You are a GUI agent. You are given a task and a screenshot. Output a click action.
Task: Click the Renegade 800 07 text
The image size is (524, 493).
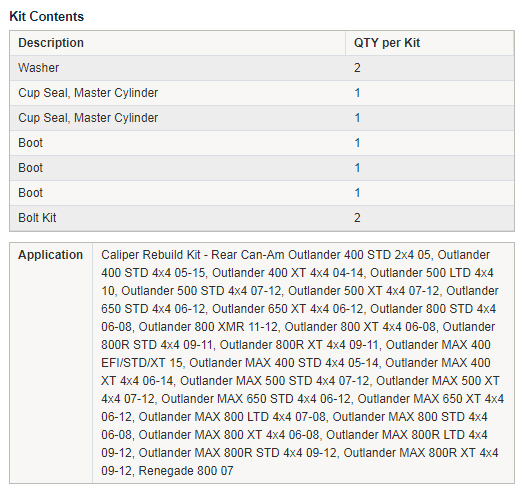(186, 471)
